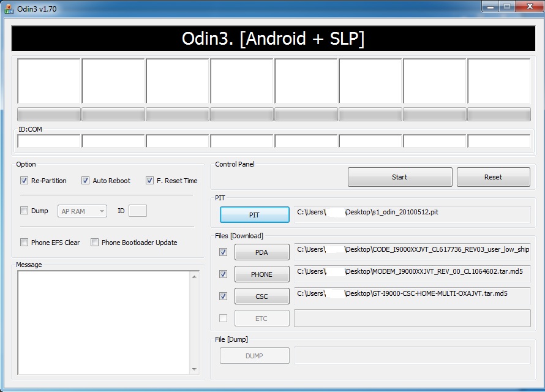Image resolution: width=545 pixels, height=392 pixels.
Task: Click the Odin3. [Android + SLP] banner
Action: (x=273, y=38)
